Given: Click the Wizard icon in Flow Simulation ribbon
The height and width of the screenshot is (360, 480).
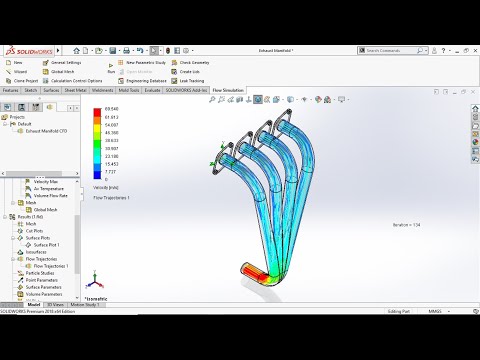Looking at the screenshot, I should 8,72.
